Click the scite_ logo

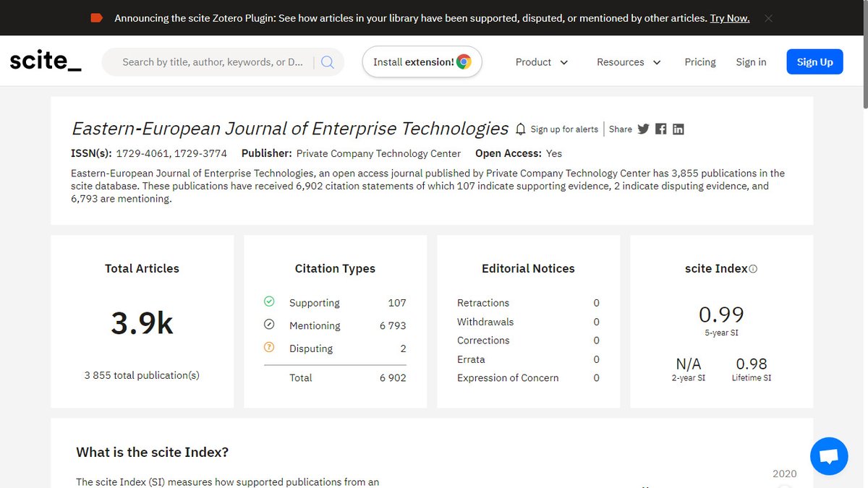[x=46, y=61]
